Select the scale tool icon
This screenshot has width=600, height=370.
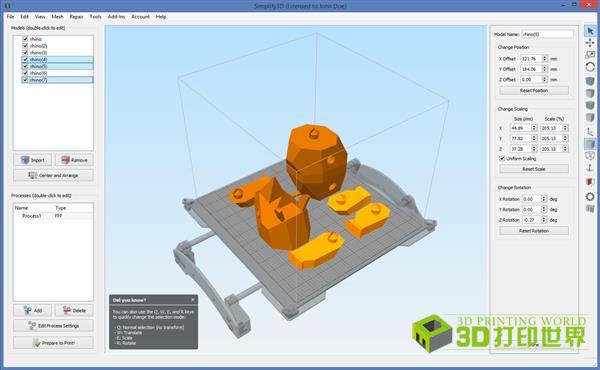[x=590, y=55]
